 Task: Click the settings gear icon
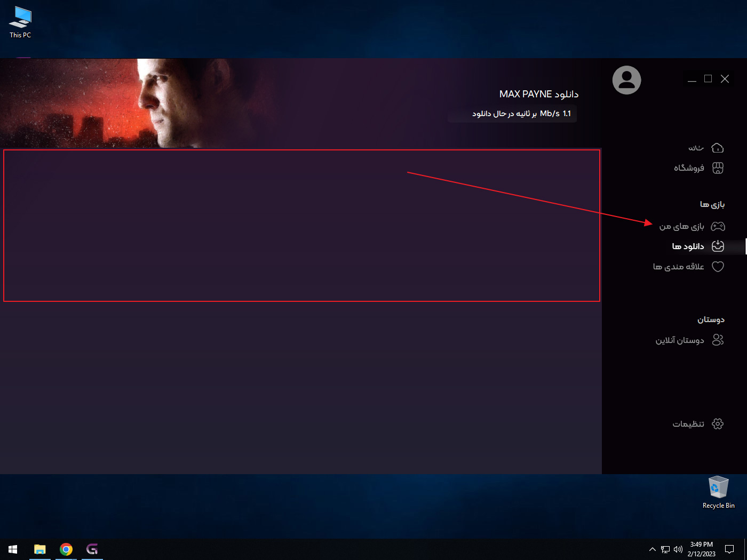[x=718, y=423]
